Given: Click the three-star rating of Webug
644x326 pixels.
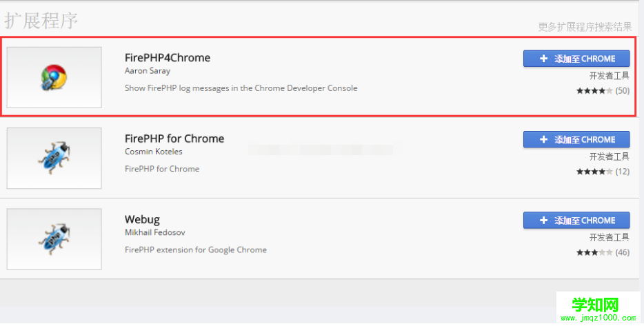Looking at the screenshot, I should click(x=594, y=252).
